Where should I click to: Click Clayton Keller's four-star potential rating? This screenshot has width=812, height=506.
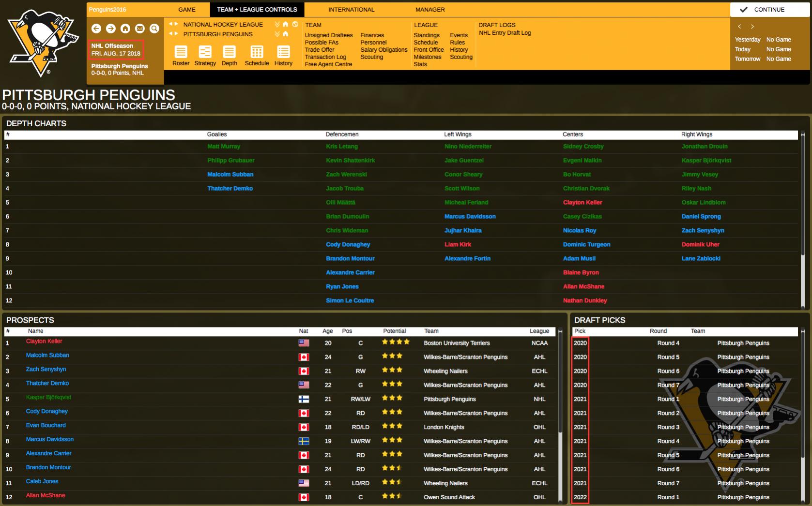click(x=396, y=342)
